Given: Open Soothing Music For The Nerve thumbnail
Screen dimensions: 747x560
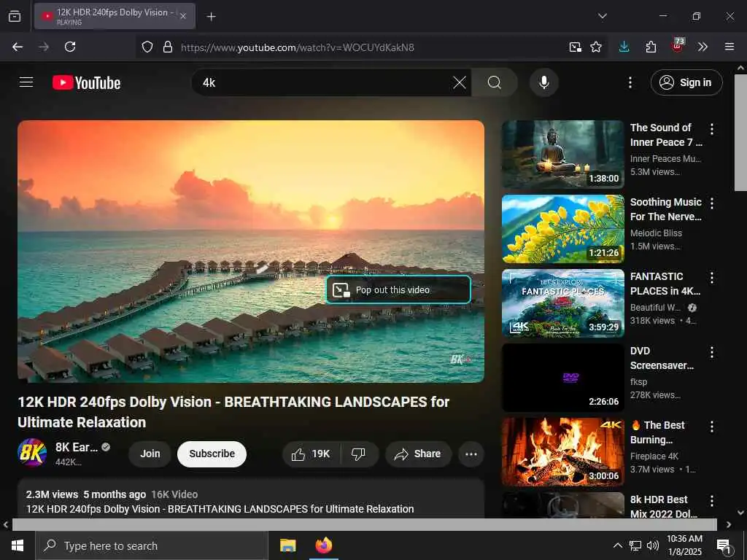Looking at the screenshot, I should click(562, 228).
